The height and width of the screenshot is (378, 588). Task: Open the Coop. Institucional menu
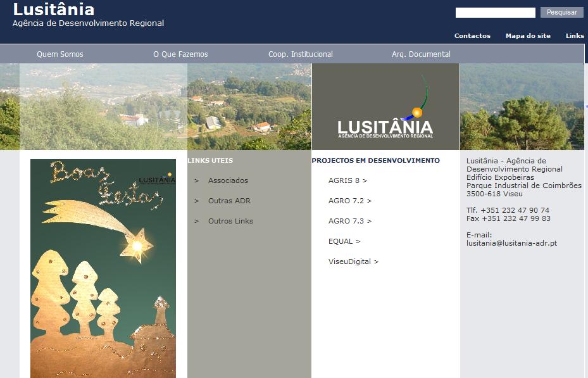coord(301,54)
